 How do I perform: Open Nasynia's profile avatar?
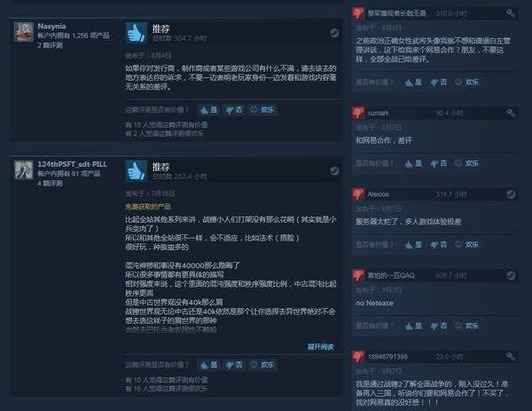point(24,32)
